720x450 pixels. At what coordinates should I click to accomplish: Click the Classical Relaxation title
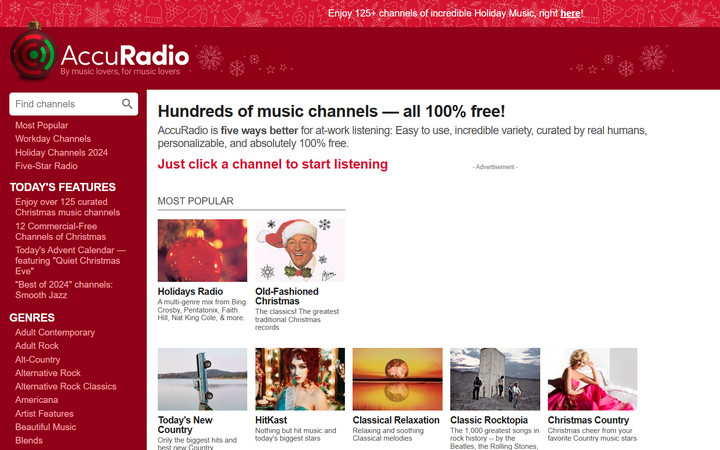point(396,420)
